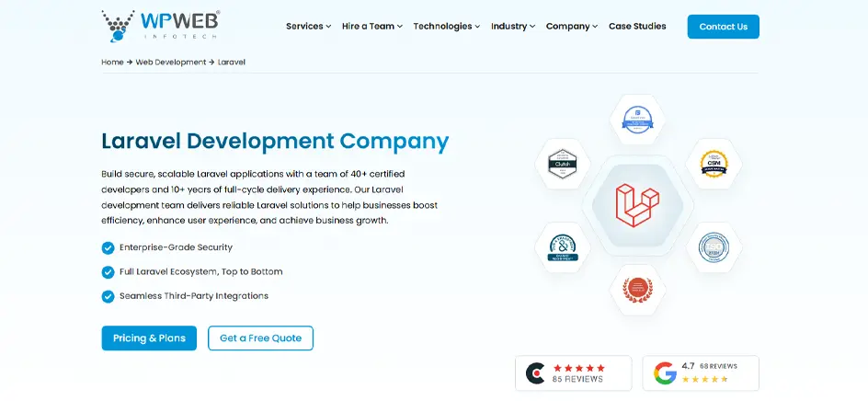Click Seamless Third-Party Integrations text
Image resolution: width=868 pixels, height=401 pixels.
(194, 296)
